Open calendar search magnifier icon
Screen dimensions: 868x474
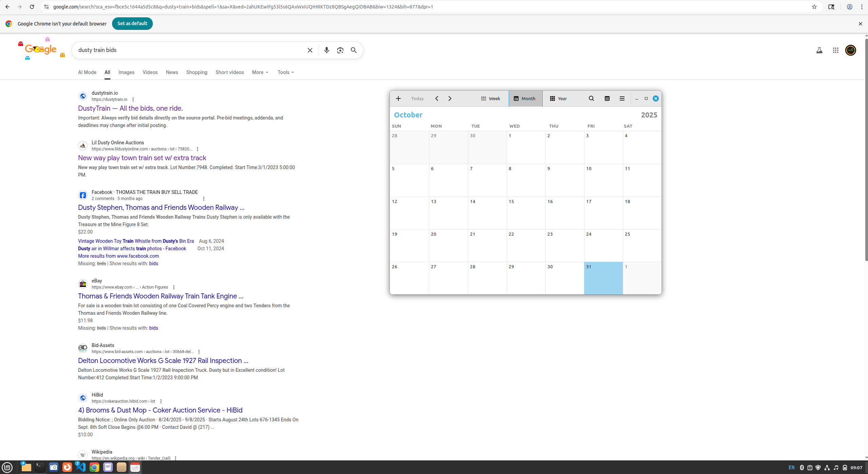click(x=591, y=98)
